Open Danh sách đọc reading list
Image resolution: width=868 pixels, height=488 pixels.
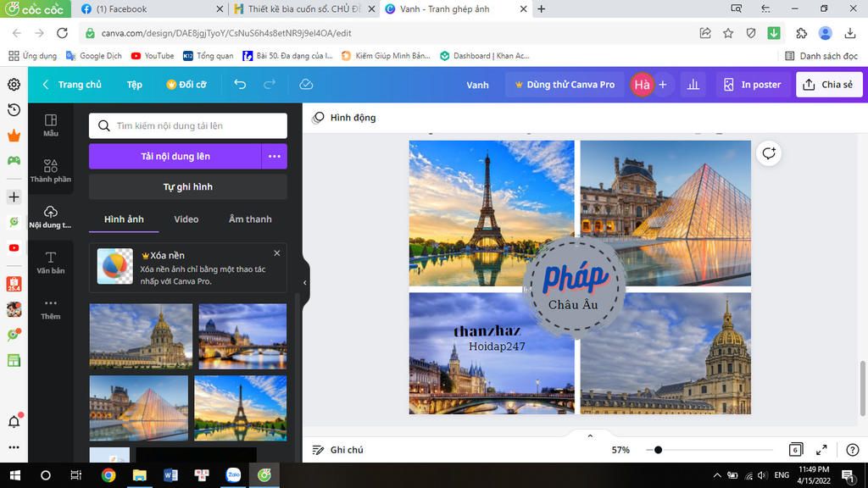coord(821,56)
